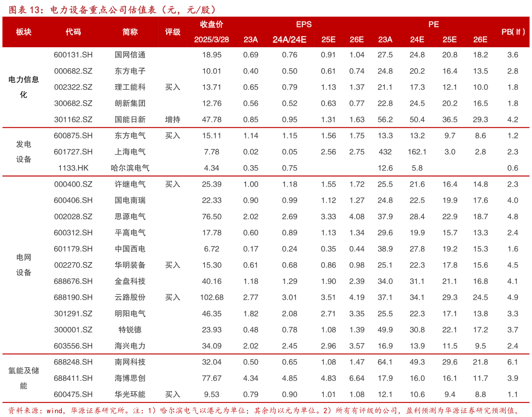Select the "收盘价" header cell
The image size is (532, 417).
pos(212,24)
